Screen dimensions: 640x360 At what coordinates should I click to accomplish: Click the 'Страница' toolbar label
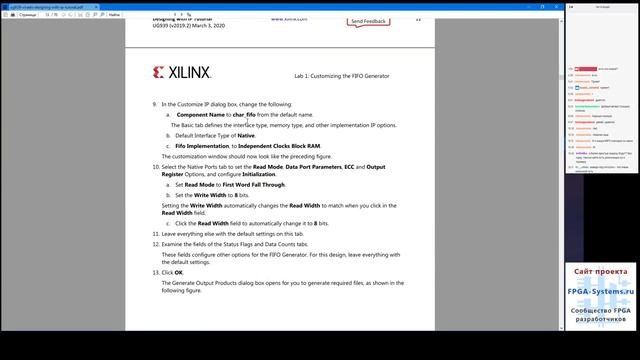pyautogui.click(x=27, y=15)
